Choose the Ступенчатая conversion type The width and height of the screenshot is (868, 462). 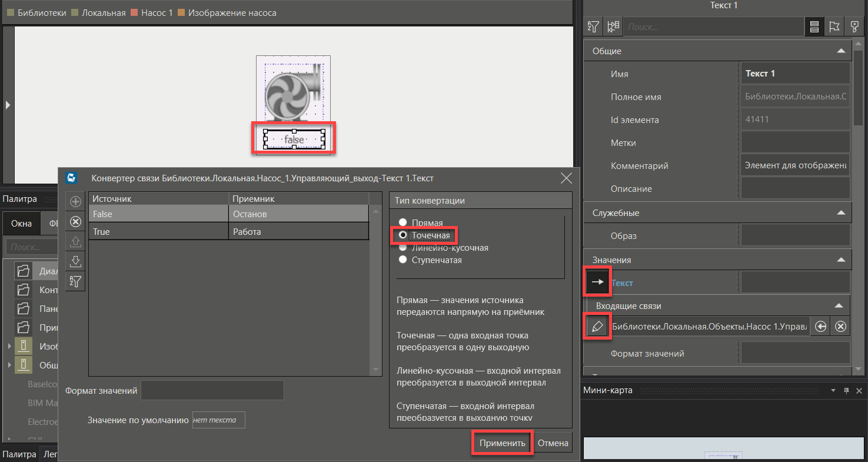tap(403, 260)
